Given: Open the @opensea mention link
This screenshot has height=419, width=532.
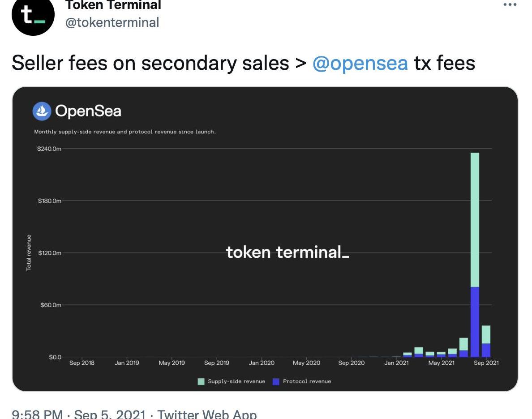Looking at the screenshot, I should pyautogui.click(x=360, y=63).
